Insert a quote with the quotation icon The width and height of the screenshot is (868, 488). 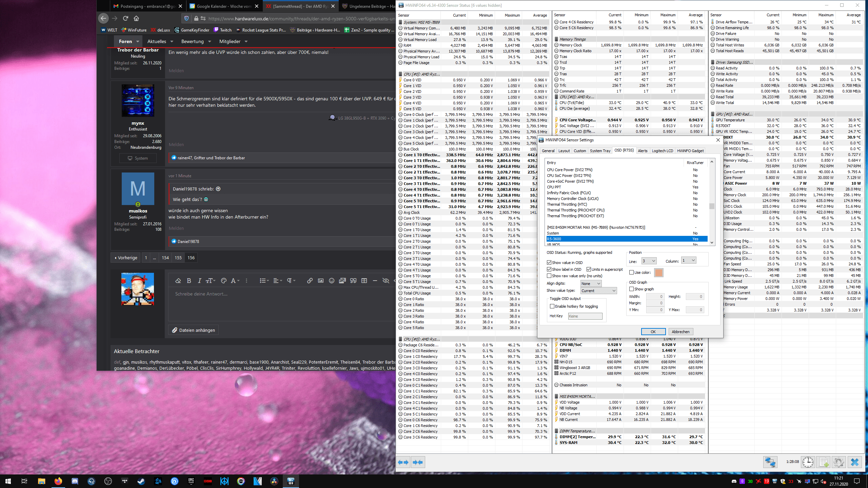[x=353, y=281]
